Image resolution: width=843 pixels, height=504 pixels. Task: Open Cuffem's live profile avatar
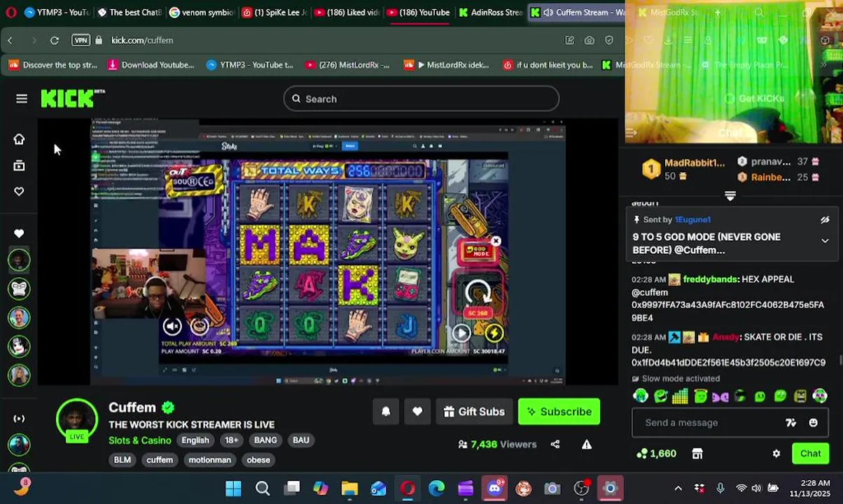(77, 420)
